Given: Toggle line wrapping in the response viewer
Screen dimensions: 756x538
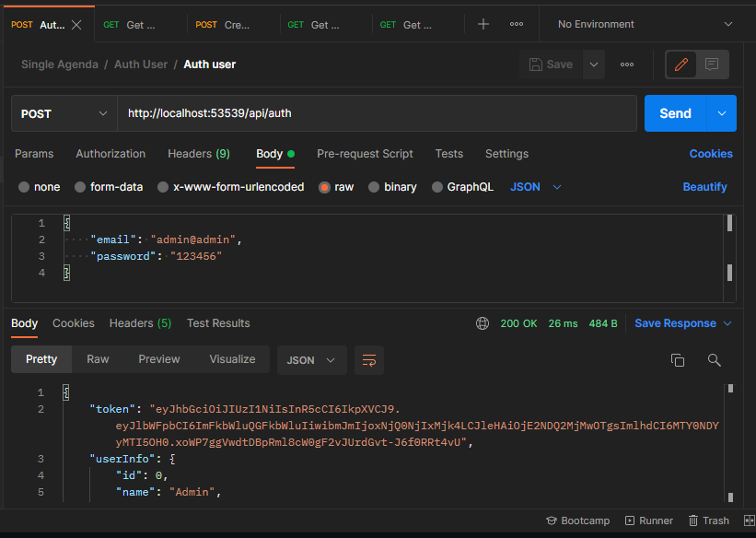Looking at the screenshot, I should (x=369, y=360).
